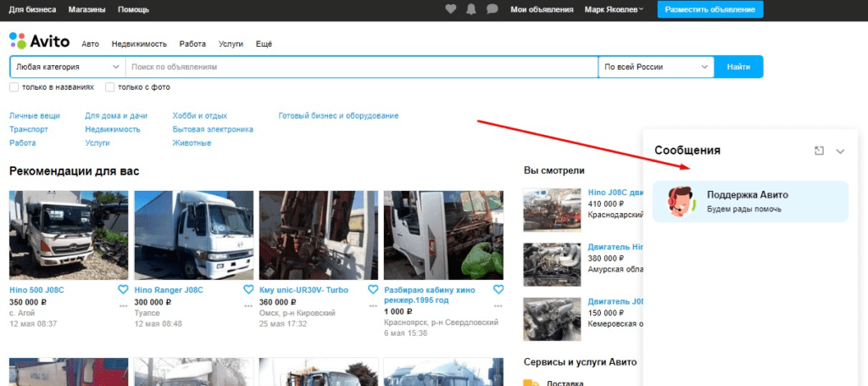868x386 pixels.
Task: Open 'Бытовая электроника' category link
Action: (212, 130)
